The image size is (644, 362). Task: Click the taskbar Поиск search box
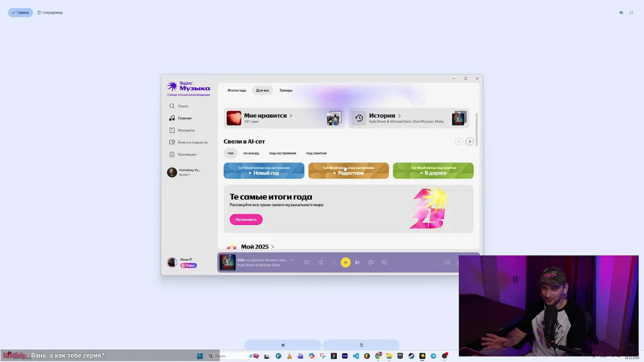point(234,356)
